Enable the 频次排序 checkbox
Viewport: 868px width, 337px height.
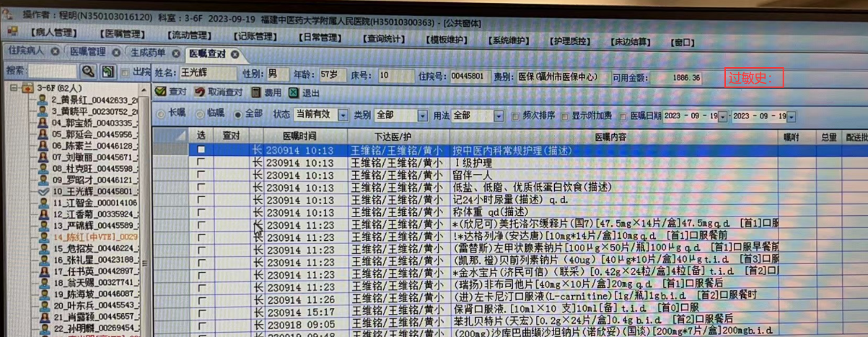click(x=515, y=115)
